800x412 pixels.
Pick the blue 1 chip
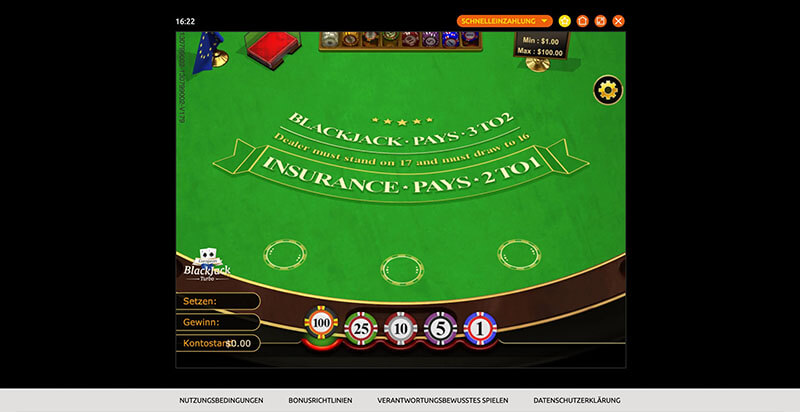[480, 327]
